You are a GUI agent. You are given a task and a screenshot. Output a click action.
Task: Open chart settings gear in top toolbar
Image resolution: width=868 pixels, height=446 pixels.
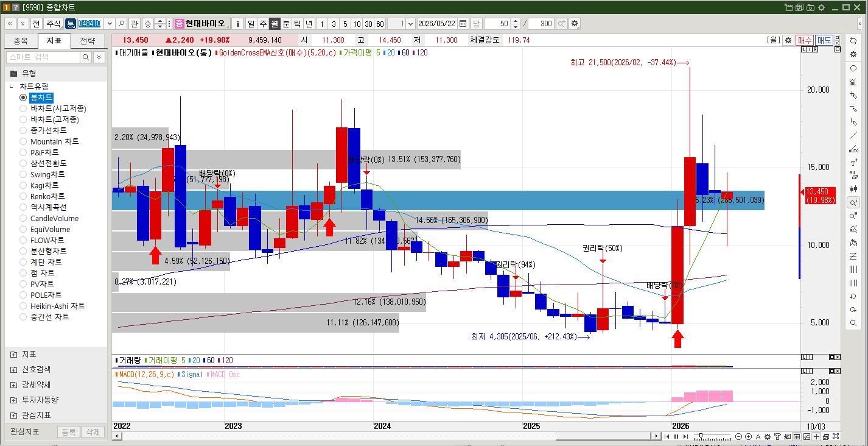pos(575,24)
